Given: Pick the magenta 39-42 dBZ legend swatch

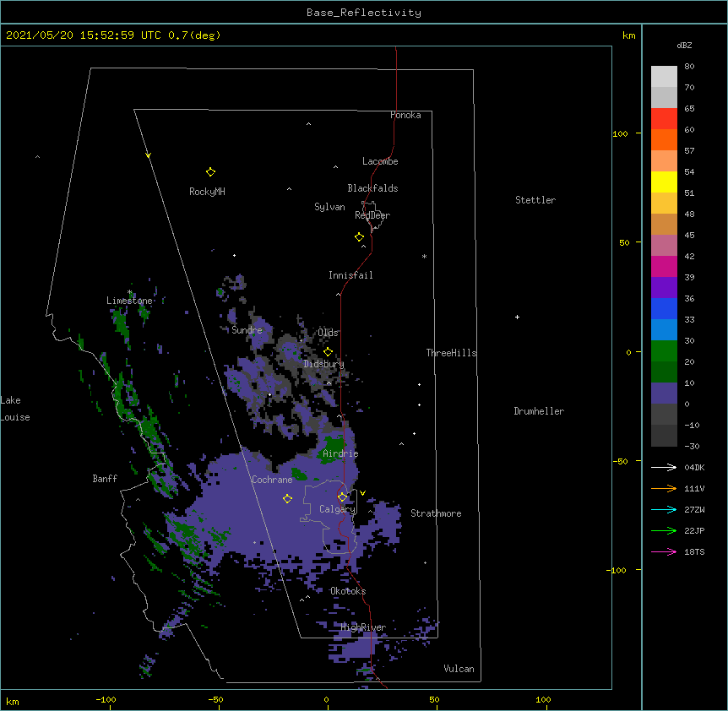Looking at the screenshot, I should [664, 266].
